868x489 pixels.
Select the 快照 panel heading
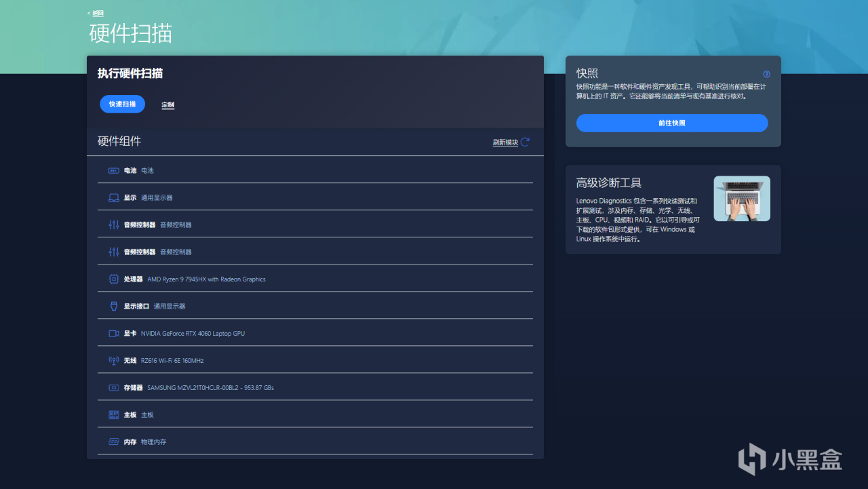[x=587, y=73]
